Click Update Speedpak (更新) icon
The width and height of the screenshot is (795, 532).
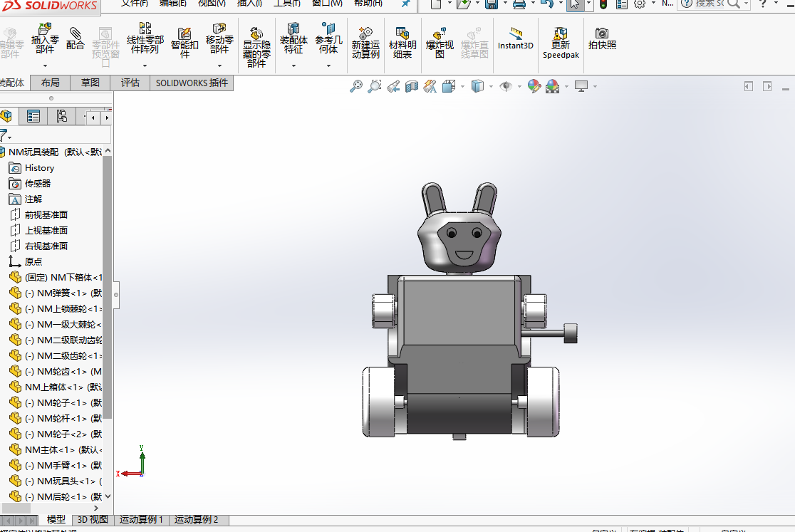(x=561, y=43)
